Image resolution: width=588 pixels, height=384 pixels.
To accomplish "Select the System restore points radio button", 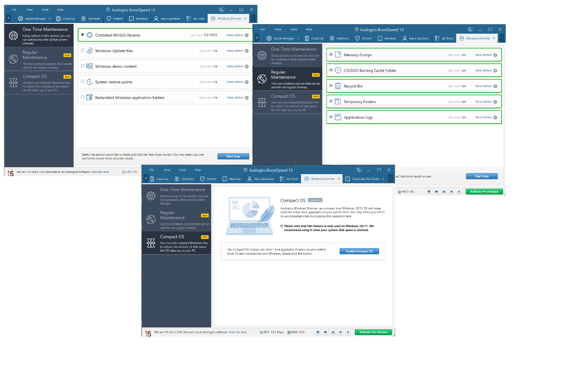I will coord(83,82).
